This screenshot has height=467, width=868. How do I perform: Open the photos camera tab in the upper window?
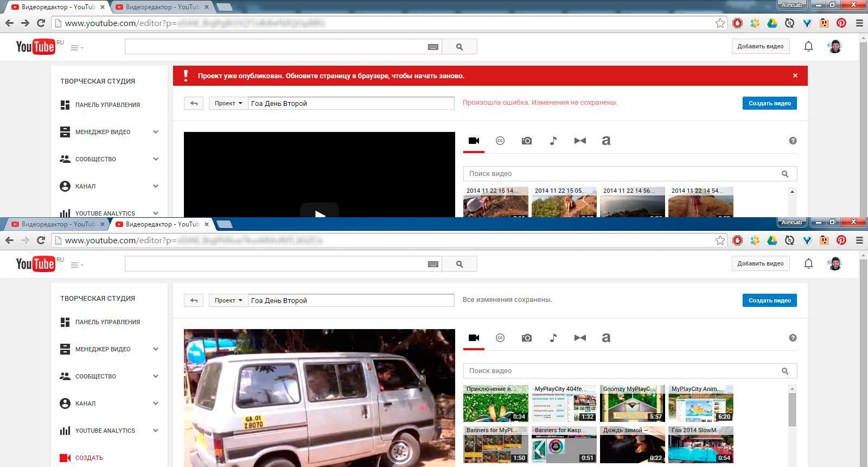526,141
